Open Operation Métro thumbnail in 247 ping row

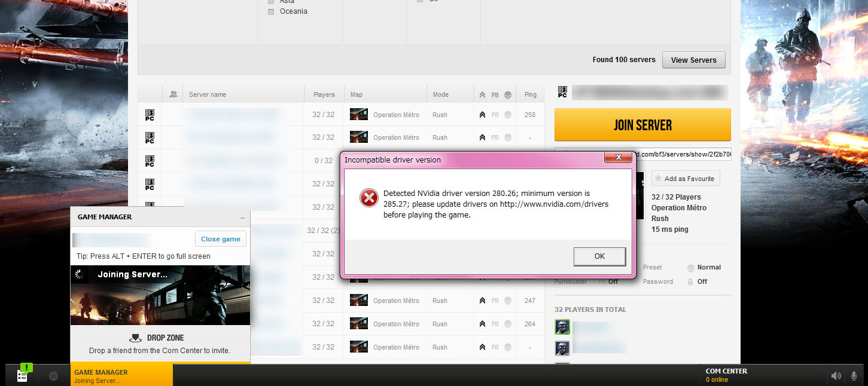pyautogui.click(x=359, y=301)
